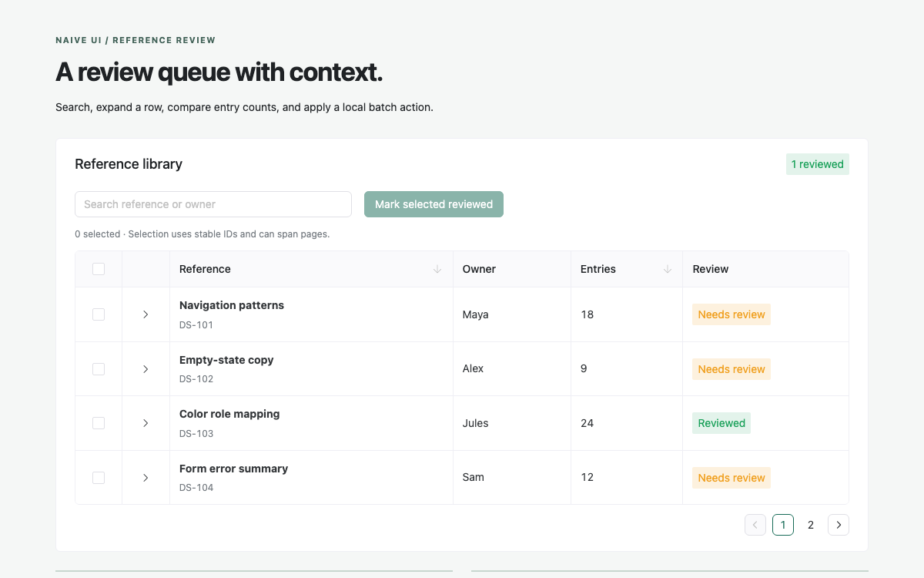Image resolution: width=924 pixels, height=578 pixels.
Task: Click the NAIVE UI / REFERENCE REVIEW breadcrumb
Action: tap(136, 40)
